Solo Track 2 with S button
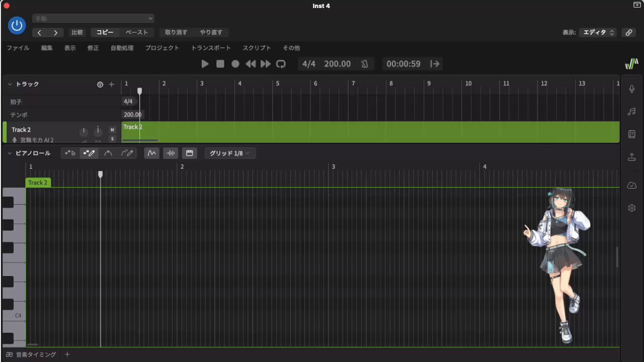Image resolution: width=644 pixels, height=362 pixels. [112, 139]
